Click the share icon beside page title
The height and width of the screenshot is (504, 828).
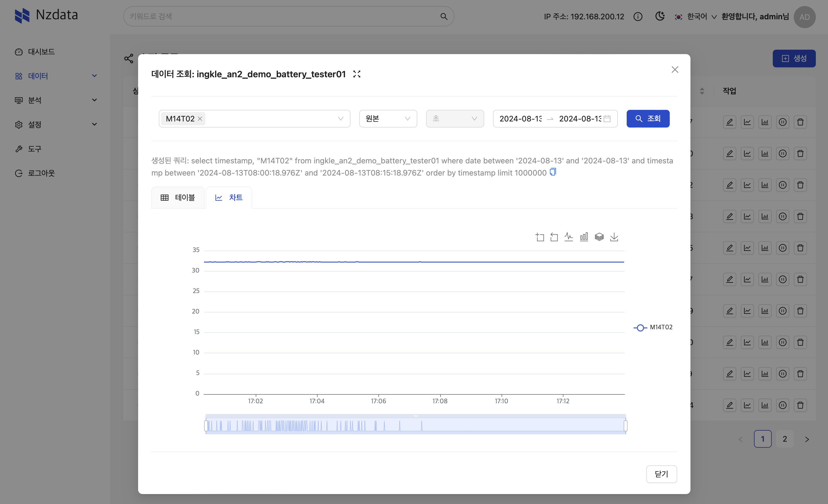[129, 59]
